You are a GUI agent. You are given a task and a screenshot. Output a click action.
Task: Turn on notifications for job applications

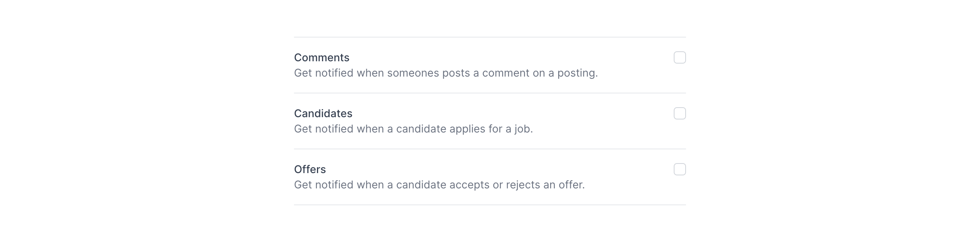[679, 113]
